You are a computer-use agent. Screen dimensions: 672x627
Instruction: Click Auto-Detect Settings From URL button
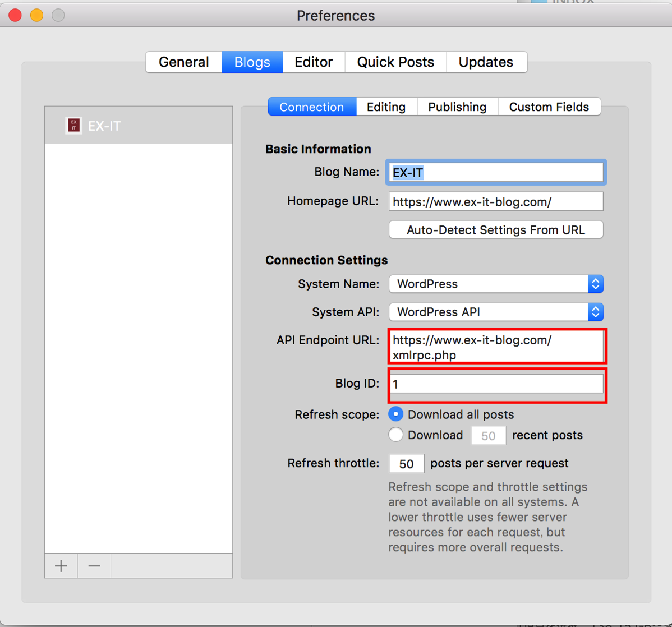(496, 230)
